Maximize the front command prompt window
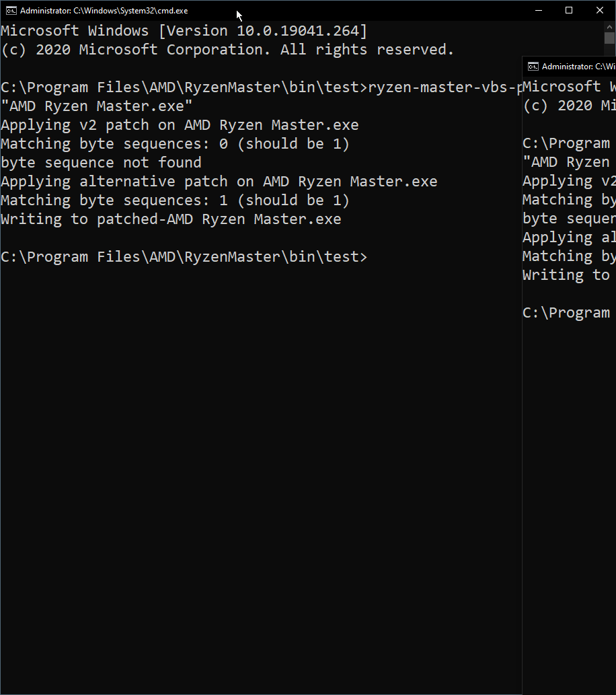The image size is (616, 695). pyautogui.click(x=568, y=10)
